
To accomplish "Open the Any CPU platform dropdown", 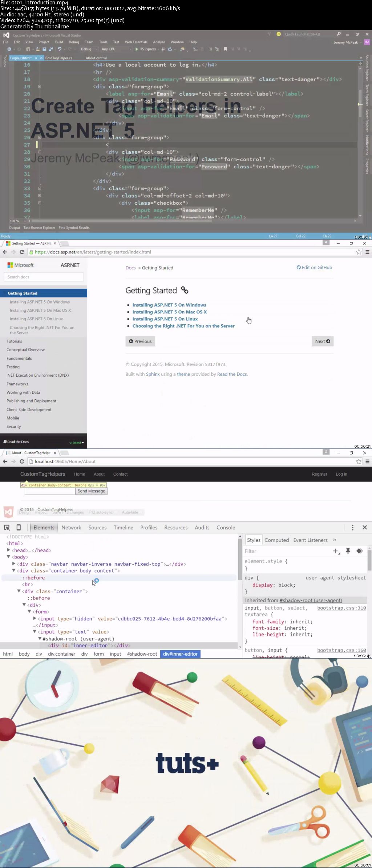I will coord(116,49).
